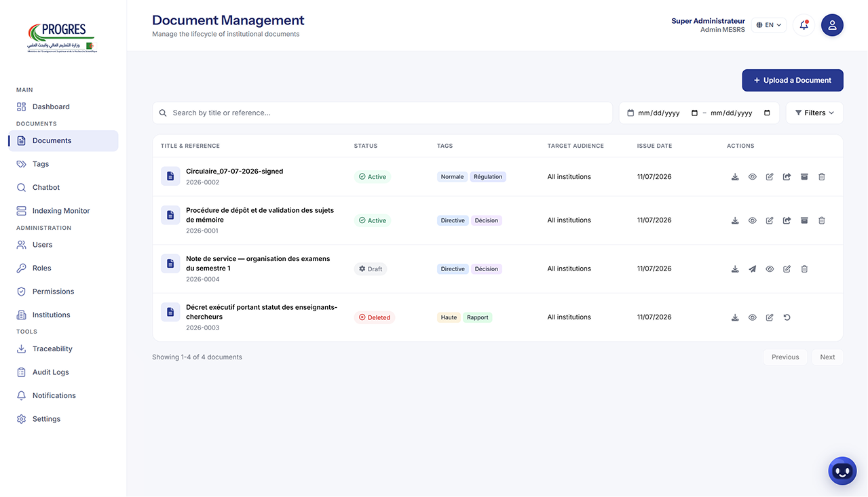The height and width of the screenshot is (497, 868).
Task: Click the PROGRES logo
Action: click(x=62, y=38)
